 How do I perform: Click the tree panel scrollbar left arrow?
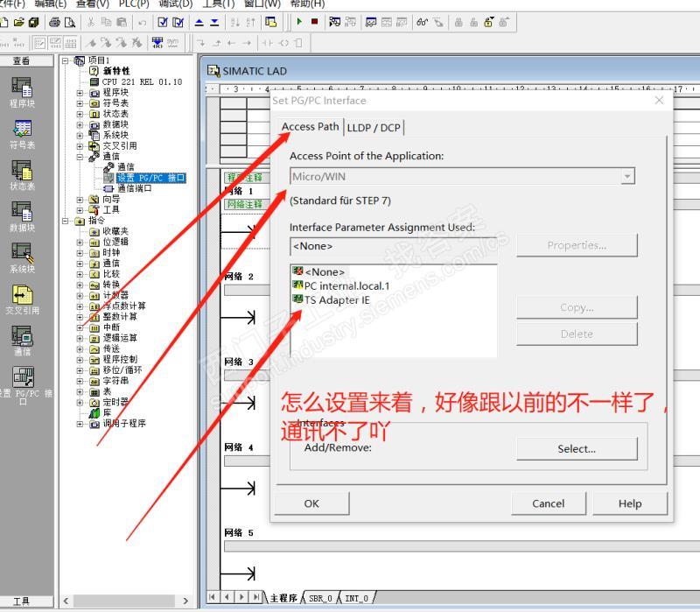(x=66, y=601)
